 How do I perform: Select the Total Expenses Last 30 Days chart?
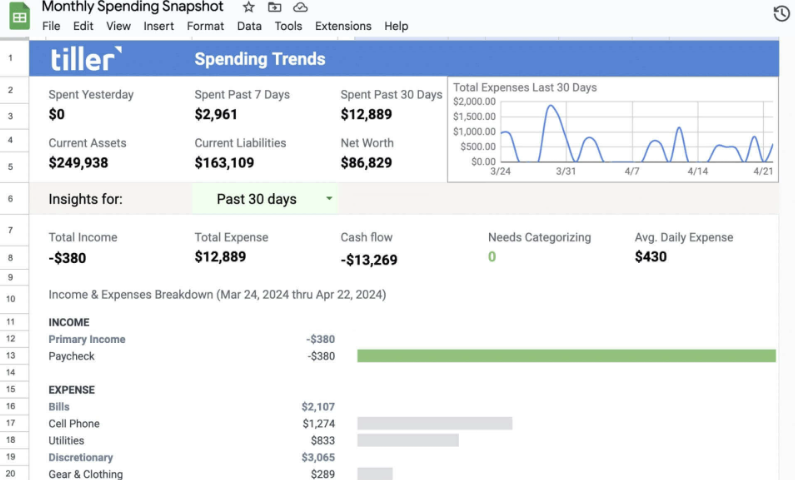coord(613,129)
